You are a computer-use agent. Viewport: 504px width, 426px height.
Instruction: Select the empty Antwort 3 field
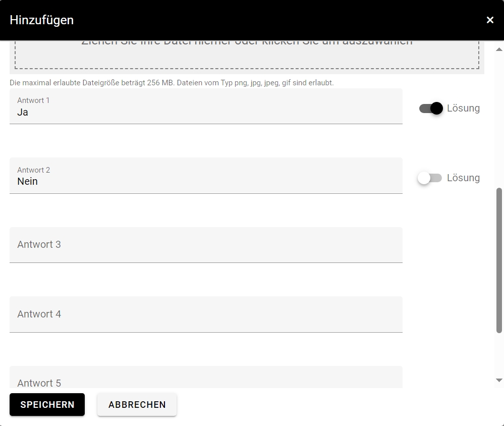tap(206, 245)
